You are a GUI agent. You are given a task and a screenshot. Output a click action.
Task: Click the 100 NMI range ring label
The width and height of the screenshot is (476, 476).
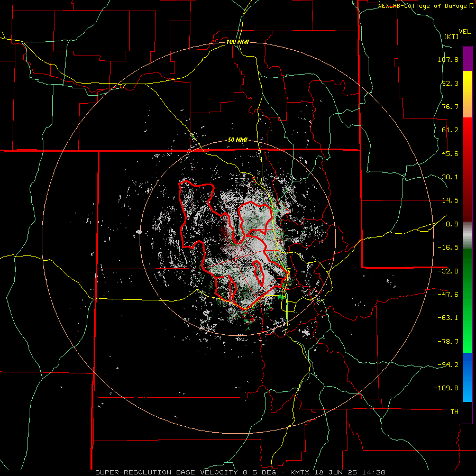237,42
